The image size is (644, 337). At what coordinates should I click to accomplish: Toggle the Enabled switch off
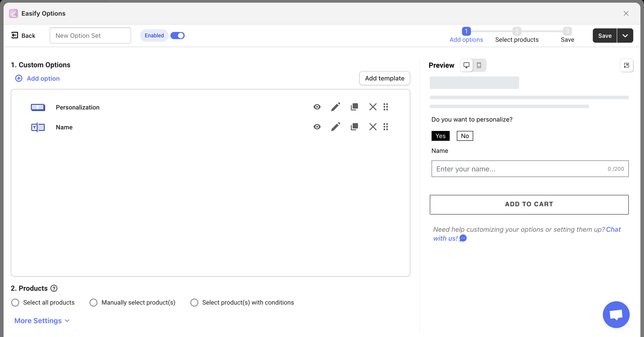178,36
